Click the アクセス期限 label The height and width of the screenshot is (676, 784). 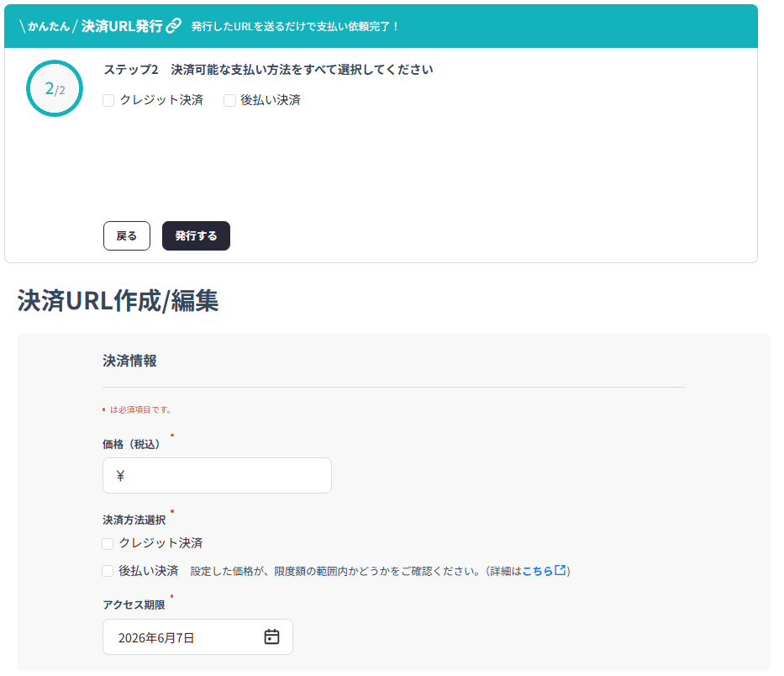point(134,605)
